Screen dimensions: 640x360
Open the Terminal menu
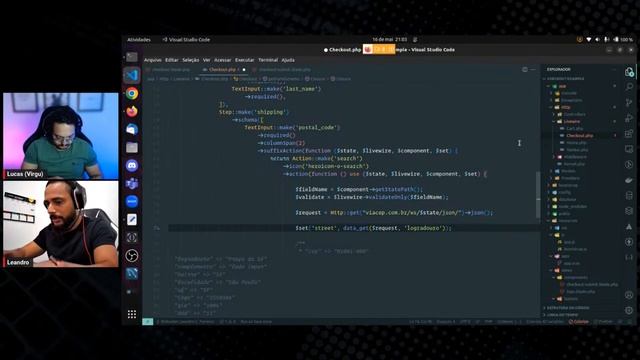(268, 60)
